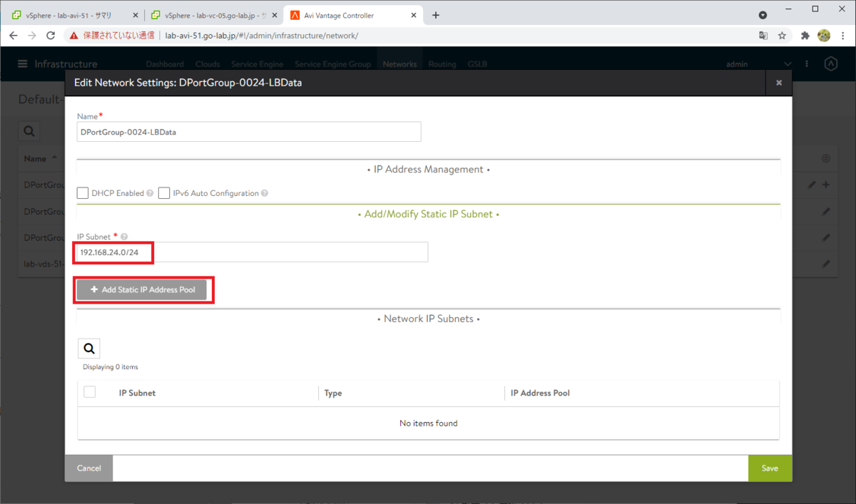The height and width of the screenshot is (504, 856).
Task: Click the lab-vds-51 row pencil edit icon
Action: (x=826, y=264)
